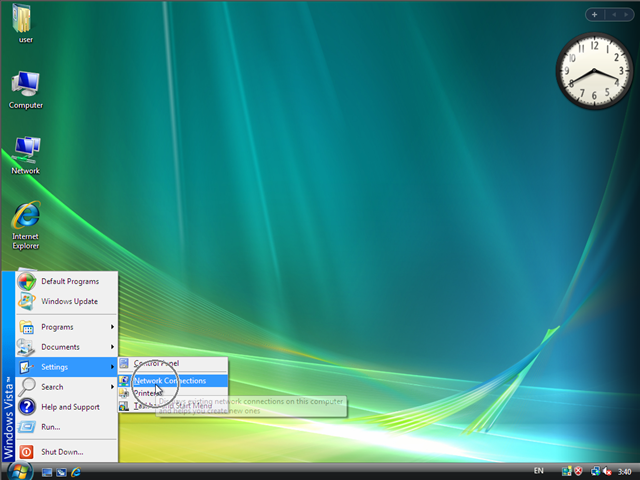
Task: Expand the Search submenu arrow
Action: click(112, 387)
